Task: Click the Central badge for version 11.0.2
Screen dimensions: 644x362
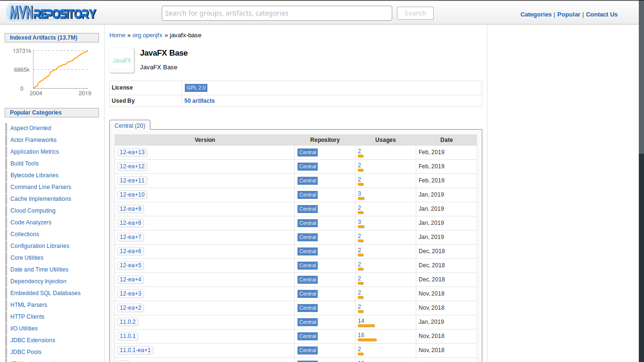Action: pos(307,322)
